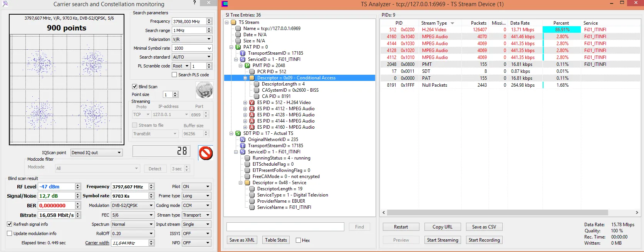The image size is (644, 252).
Task: Click the green PAT PID table icon
Action: pyautogui.click(x=238, y=47)
